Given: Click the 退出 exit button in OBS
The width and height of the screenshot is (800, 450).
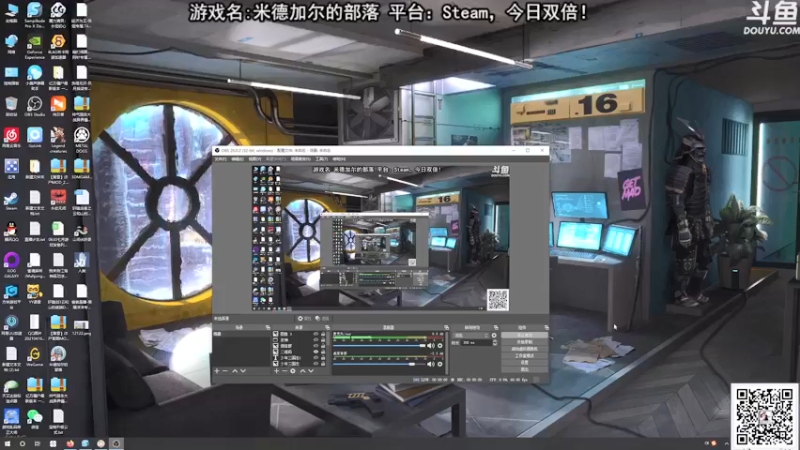Looking at the screenshot, I should tap(524, 369).
